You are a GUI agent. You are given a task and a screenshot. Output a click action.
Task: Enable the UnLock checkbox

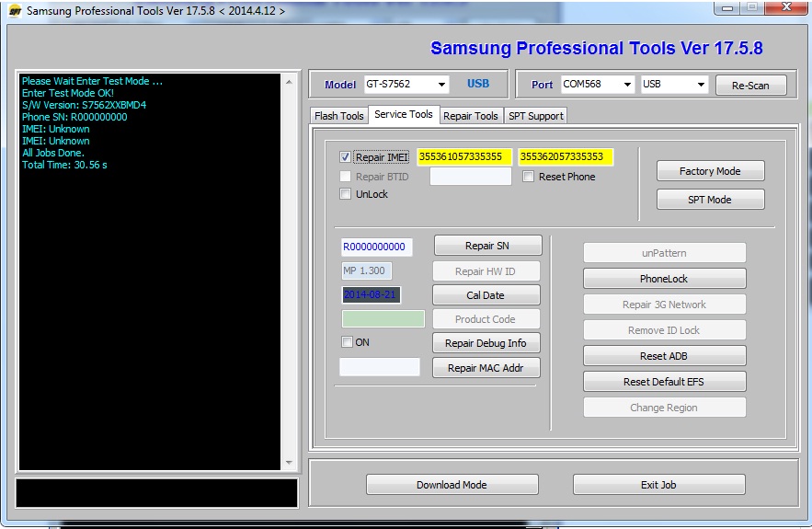click(x=345, y=194)
